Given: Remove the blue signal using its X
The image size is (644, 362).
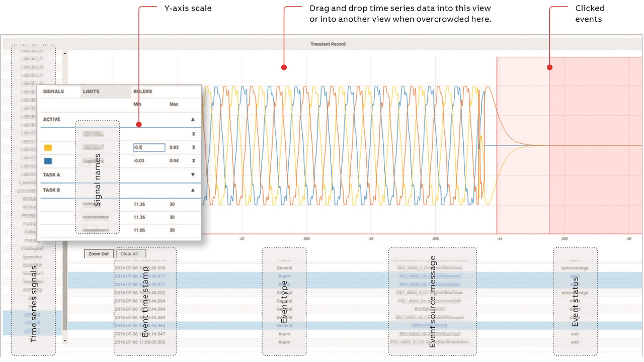Looking at the screenshot, I should click(193, 161).
